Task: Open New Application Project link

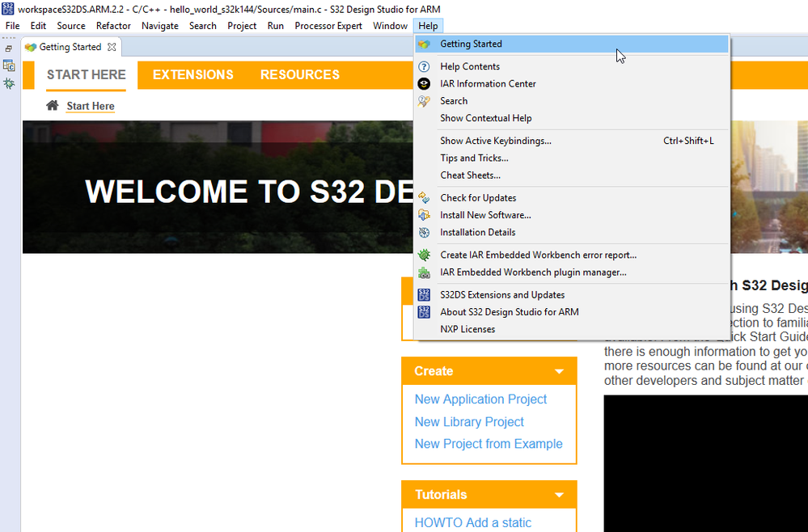Action: (480, 399)
